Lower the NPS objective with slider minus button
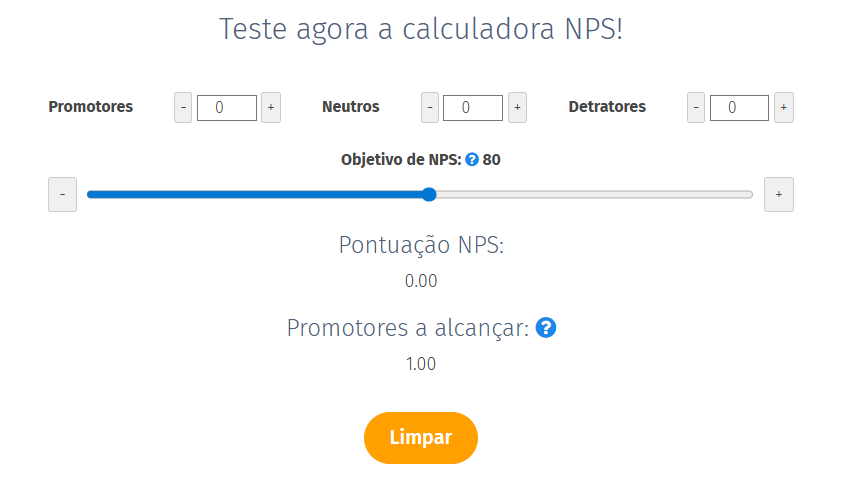This screenshot has width=866, height=494. coord(62,195)
